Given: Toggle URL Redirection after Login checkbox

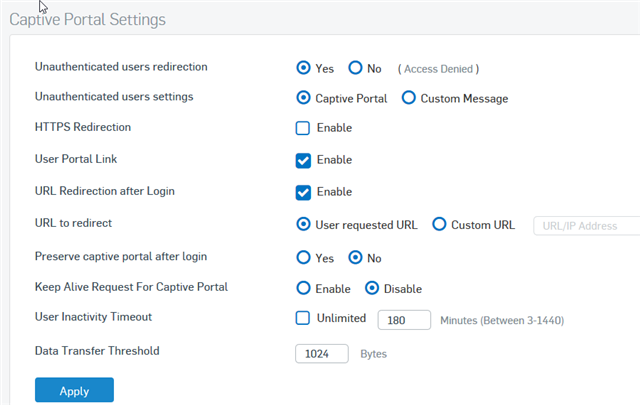Looking at the screenshot, I should click(303, 192).
